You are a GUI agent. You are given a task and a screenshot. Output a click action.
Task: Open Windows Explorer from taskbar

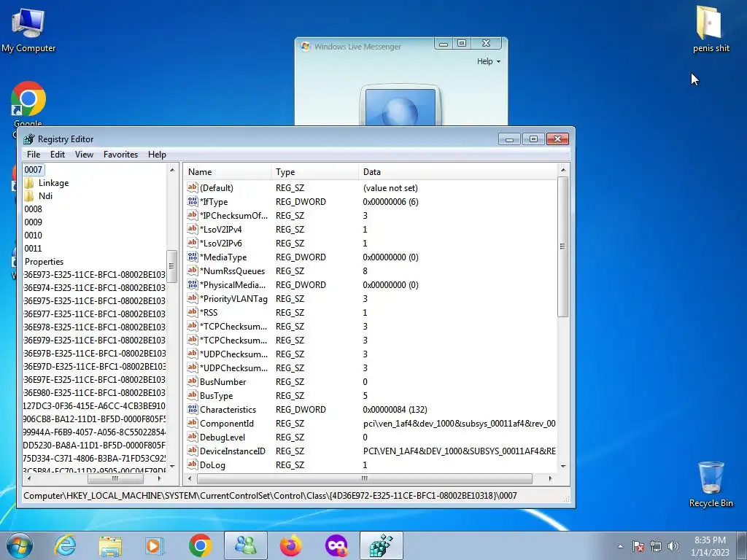(x=110, y=545)
